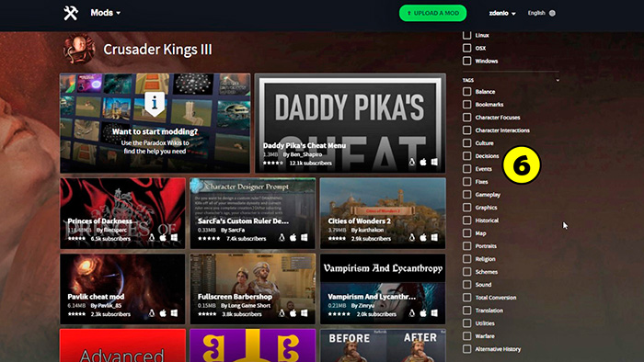Open SarcFa's Custom Ruler mod card
This screenshot has width=644, height=362.
(x=253, y=213)
